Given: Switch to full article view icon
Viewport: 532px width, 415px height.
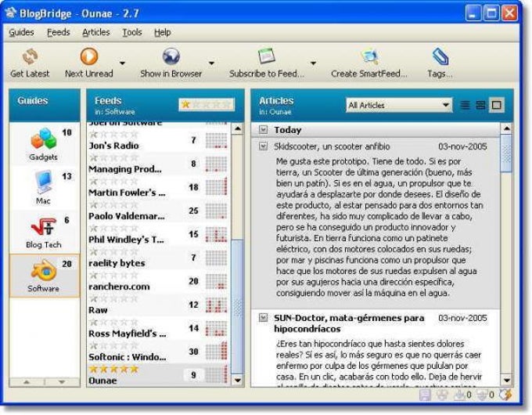Looking at the screenshot, I should tap(496, 105).
